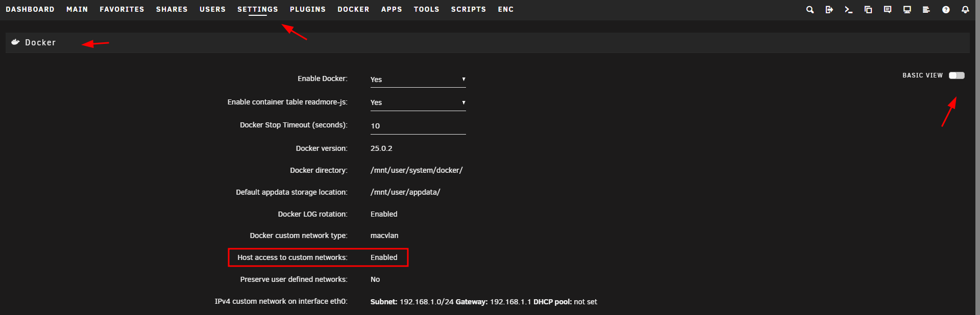Click the logout icon
980x315 pixels.
829,10
